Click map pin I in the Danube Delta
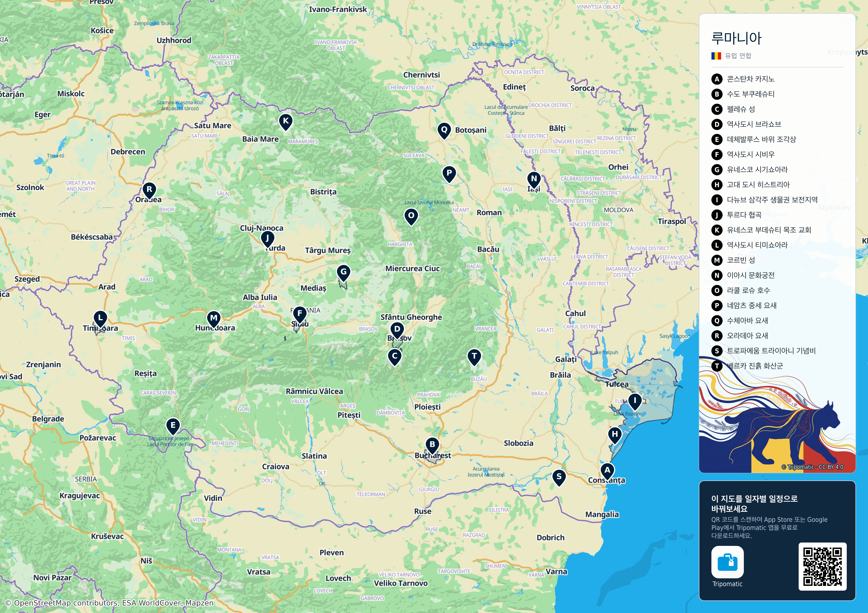Image resolution: width=868 pixels, height=613 pixels. click(635, 401)
